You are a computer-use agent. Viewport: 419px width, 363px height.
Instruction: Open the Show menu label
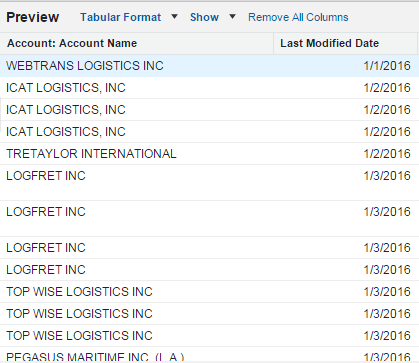tap(204, 17)
